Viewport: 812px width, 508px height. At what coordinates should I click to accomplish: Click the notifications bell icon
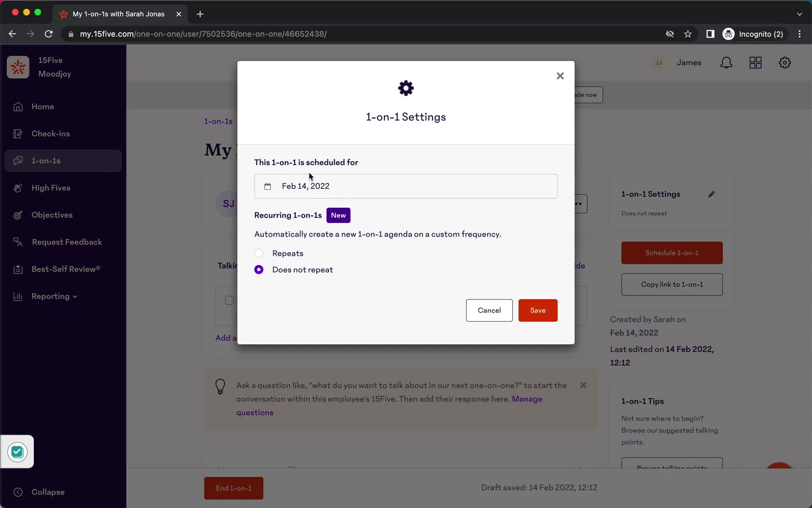tap(727, 63)
